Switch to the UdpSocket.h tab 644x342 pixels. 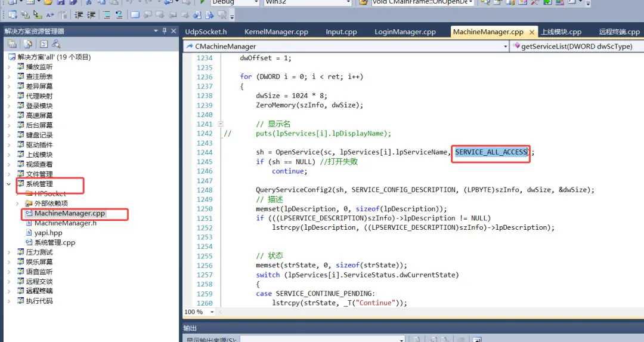(x=206, y=32)
